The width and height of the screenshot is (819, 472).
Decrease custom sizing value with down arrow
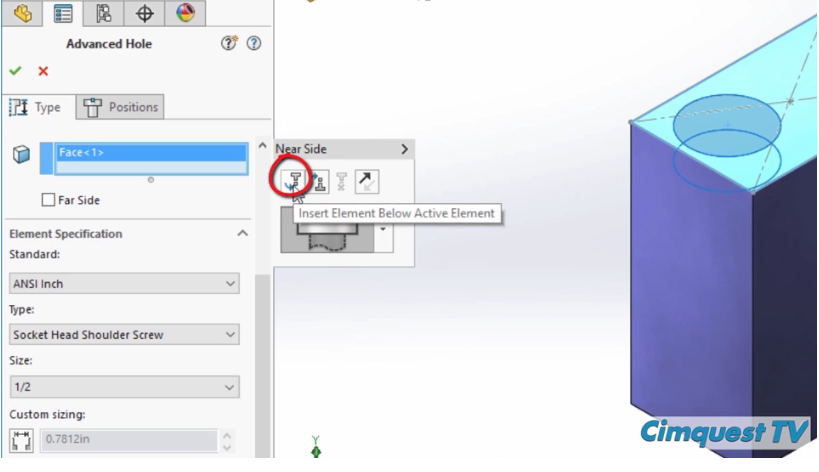pos(227,447)
